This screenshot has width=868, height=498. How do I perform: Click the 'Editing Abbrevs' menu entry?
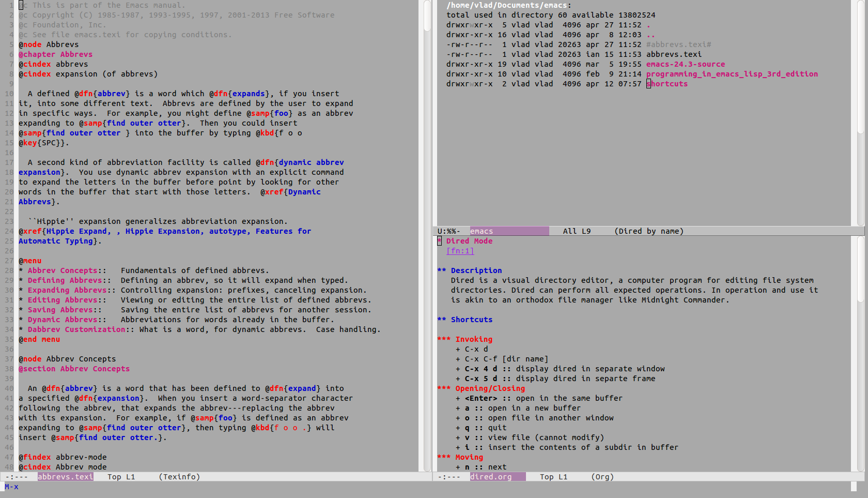pos(63,300)
